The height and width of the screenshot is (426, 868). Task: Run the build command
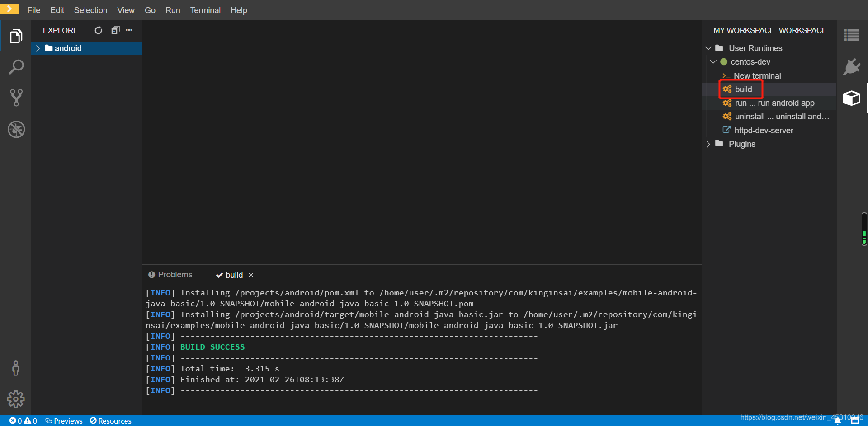[743, 89]
